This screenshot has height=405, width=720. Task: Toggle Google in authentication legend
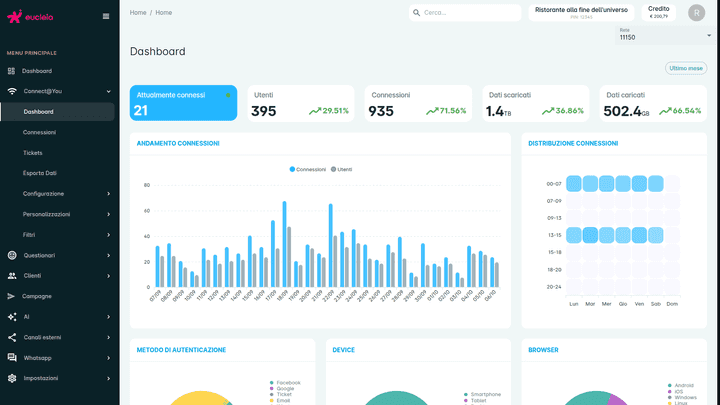pos(281,388)
